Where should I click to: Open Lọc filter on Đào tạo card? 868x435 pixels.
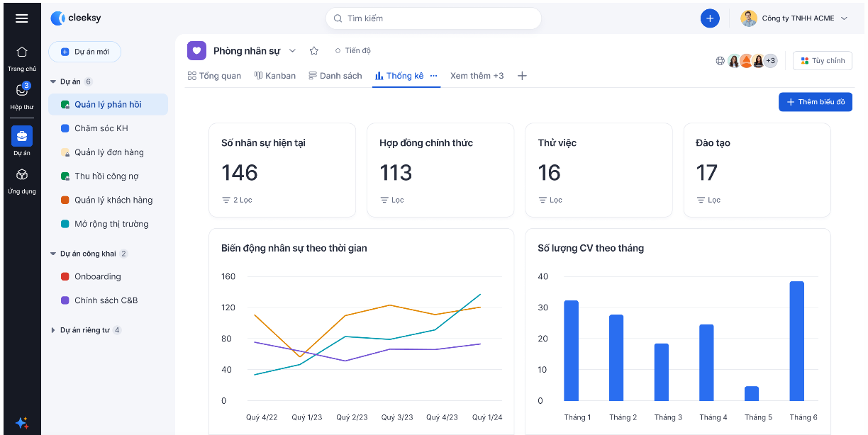[x=708, y=200]
